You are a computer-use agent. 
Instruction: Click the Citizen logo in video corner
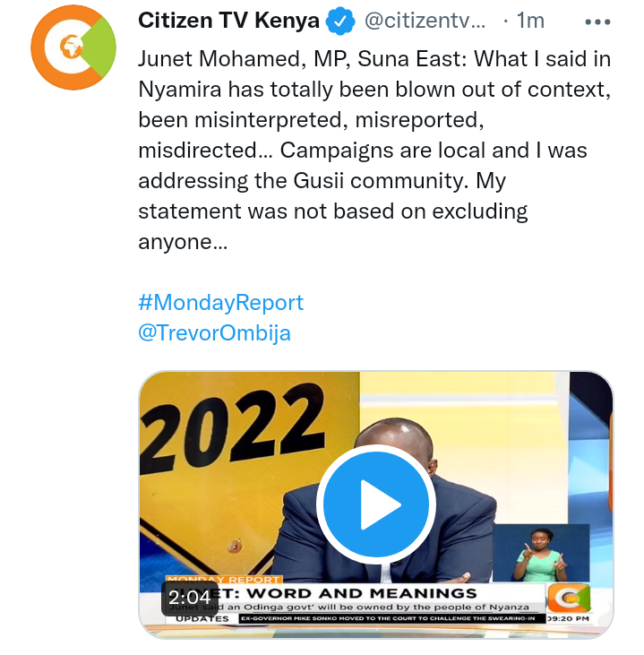(569, 599)
